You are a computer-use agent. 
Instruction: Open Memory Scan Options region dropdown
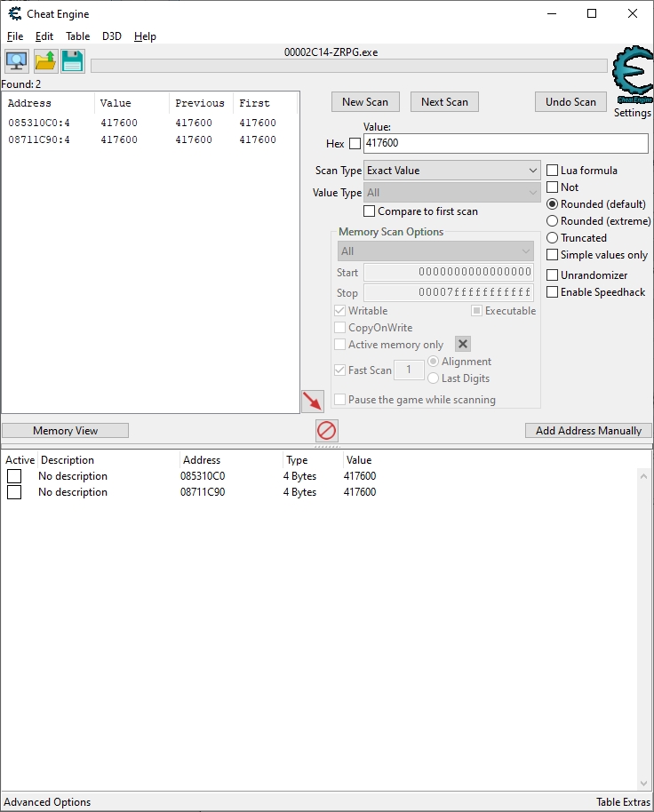(x=435, y=251)
